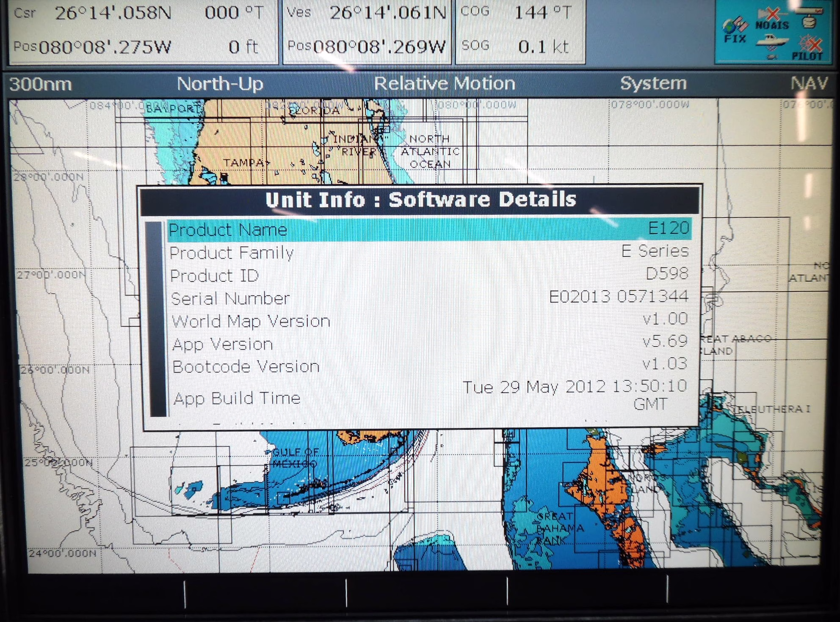Image resolution: width=840 pixels, height=622 pixels.
Task: Select the Bootcode Version row
Action: [x=428, y=366]
